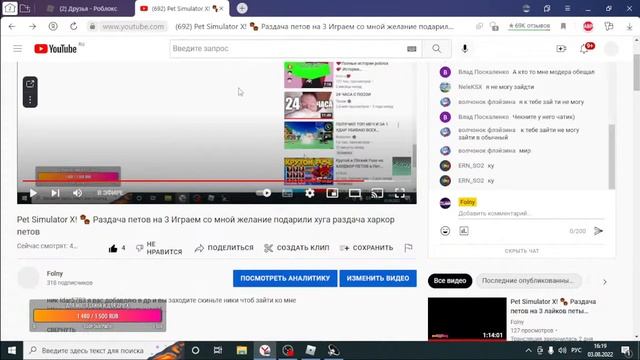The image size is (640, 360).
Task: Click ПОДЕЛИТЬСЯ to share the video
Action: (224, 248)
